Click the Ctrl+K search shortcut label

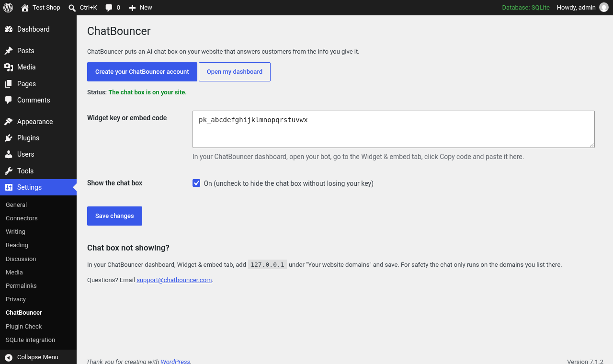pos(89,8)
